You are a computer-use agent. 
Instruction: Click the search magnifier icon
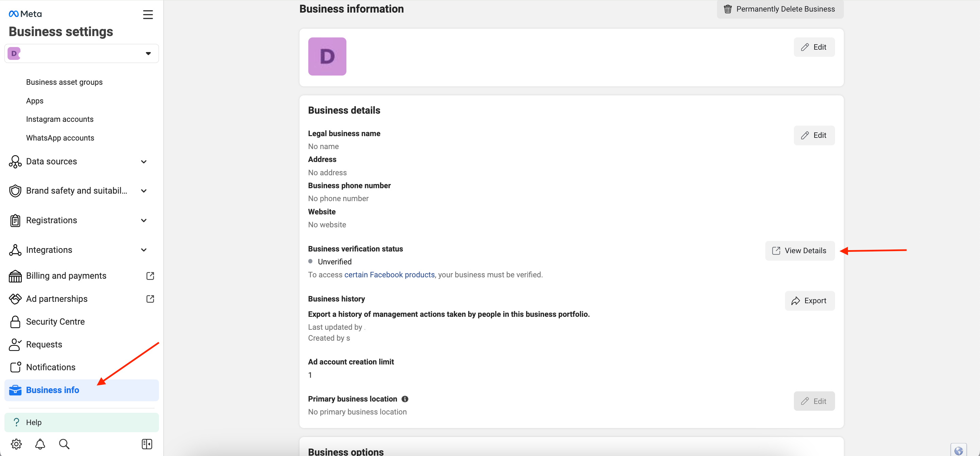64,444
